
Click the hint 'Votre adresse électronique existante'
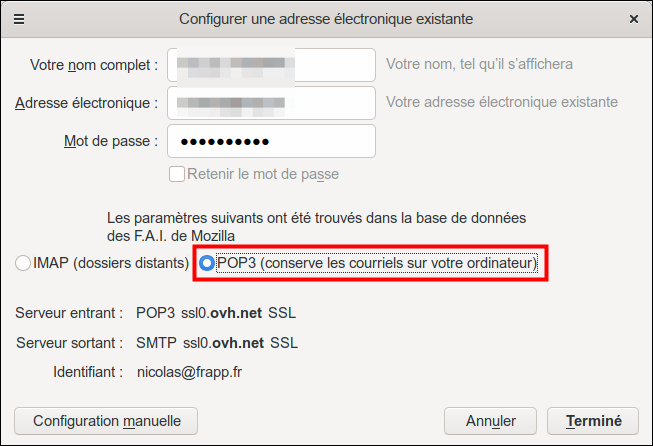pyautogui.click(x=501, y=102)
